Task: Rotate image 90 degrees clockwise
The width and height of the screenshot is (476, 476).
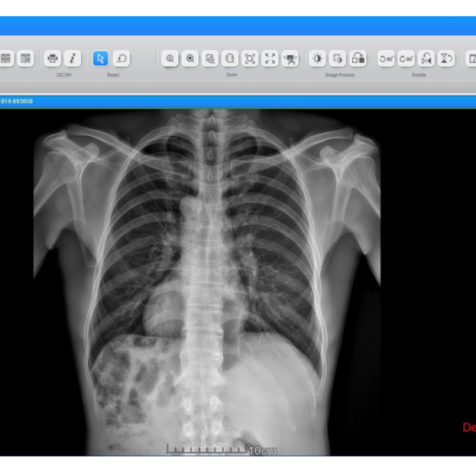Action: tap(406, 58)
